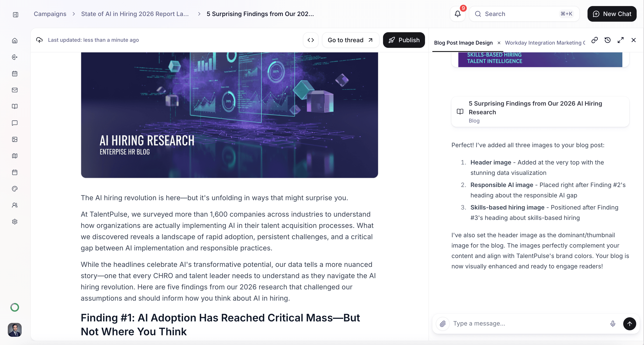Copy link using chain icon
The image size is (644, 345).
pos(594,40)
